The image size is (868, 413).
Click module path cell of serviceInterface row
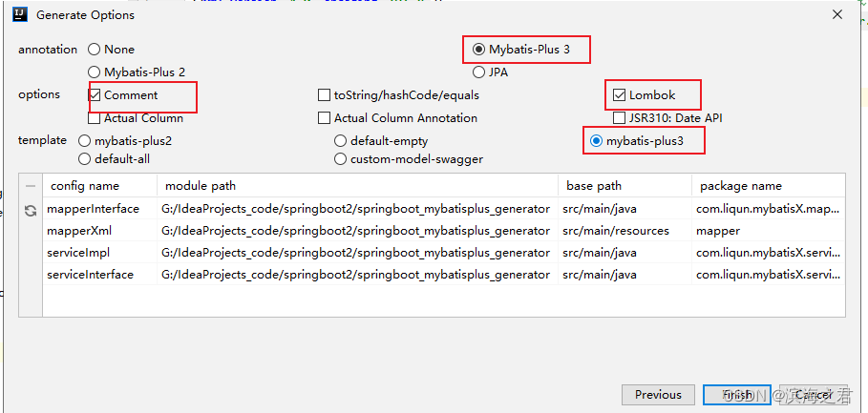tap(357, 275)
